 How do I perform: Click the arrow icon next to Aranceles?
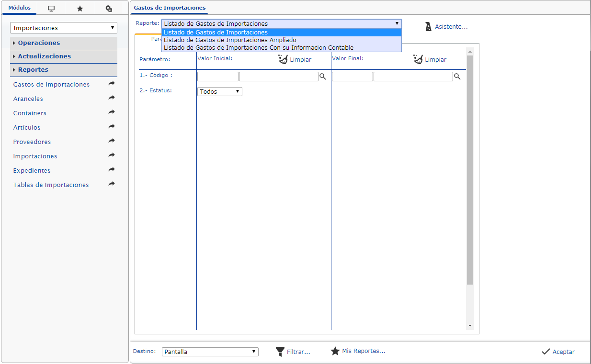tap(112, 98)
